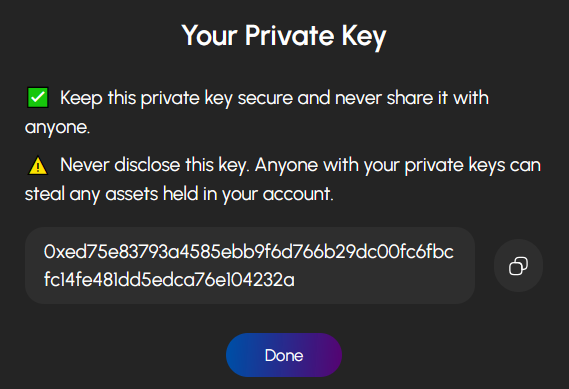Click the phrase "Anyone with your" in the warning
The width and height of the screenshot is (569, 389).
point(327,166)
